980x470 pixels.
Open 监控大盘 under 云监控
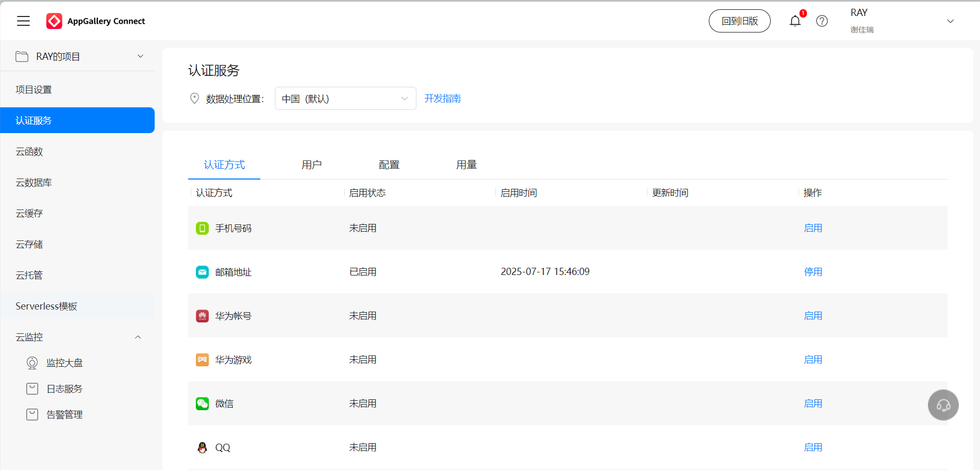click(x=64, y=363)
